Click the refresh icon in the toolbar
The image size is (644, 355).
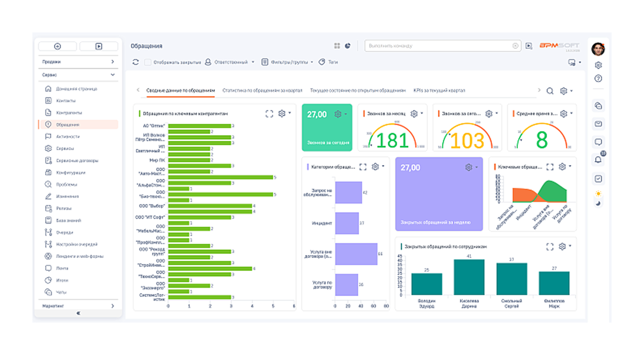pos(136,62)
